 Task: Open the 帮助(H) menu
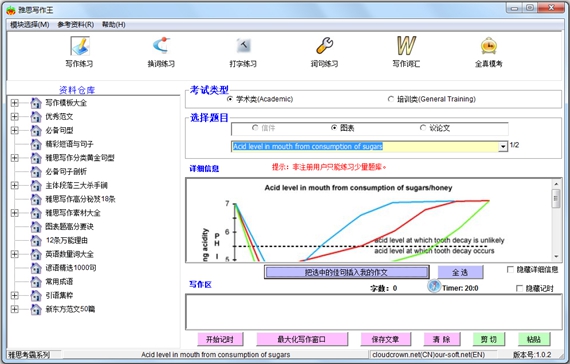[113, 25]
